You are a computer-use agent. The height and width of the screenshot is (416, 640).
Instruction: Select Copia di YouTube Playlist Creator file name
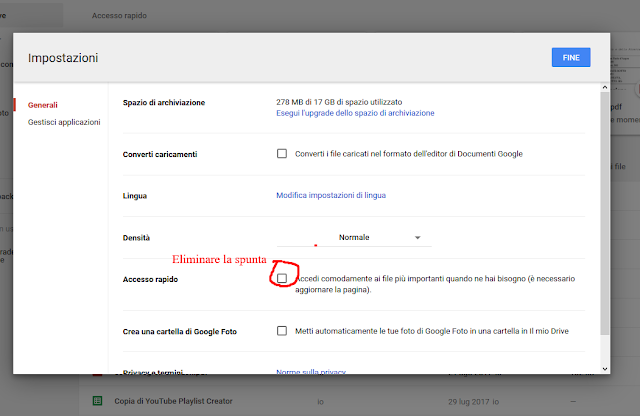(173, 401)
